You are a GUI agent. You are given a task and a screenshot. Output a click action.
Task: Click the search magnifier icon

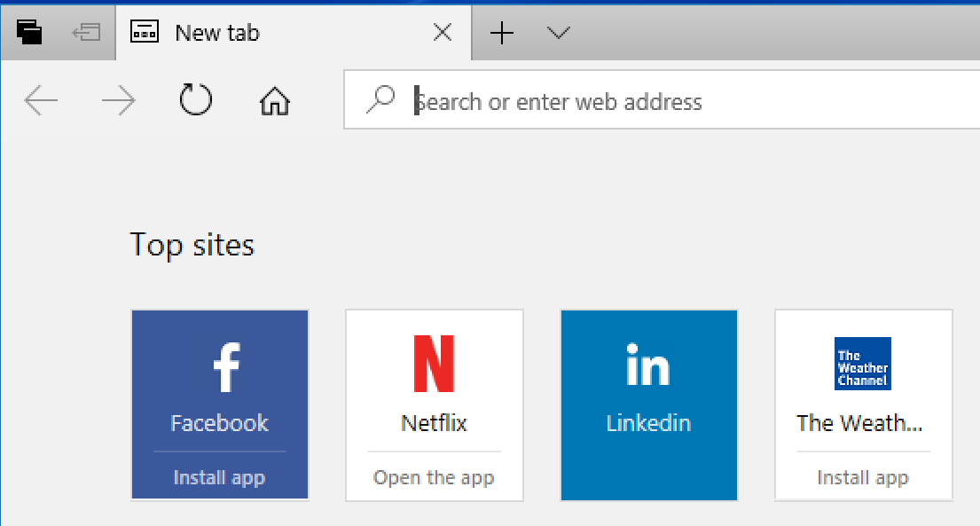[380, 100]
